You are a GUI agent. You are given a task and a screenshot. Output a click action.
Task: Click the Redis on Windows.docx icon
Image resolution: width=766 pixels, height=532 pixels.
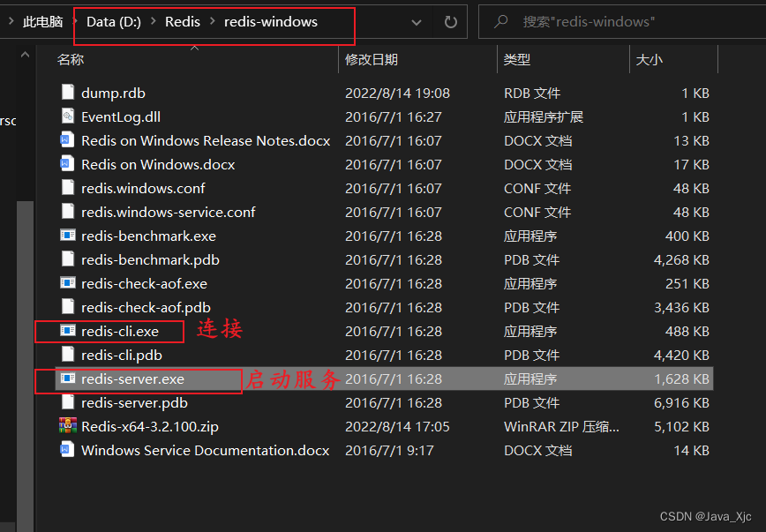(67, 164)
